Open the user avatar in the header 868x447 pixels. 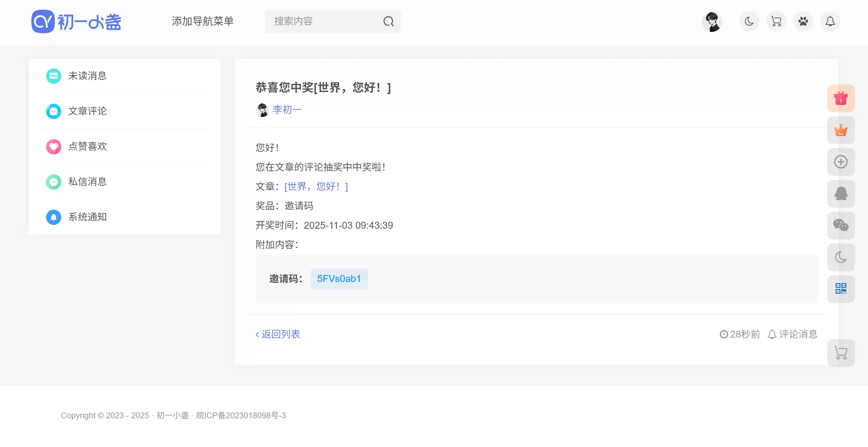click(712, 21)
